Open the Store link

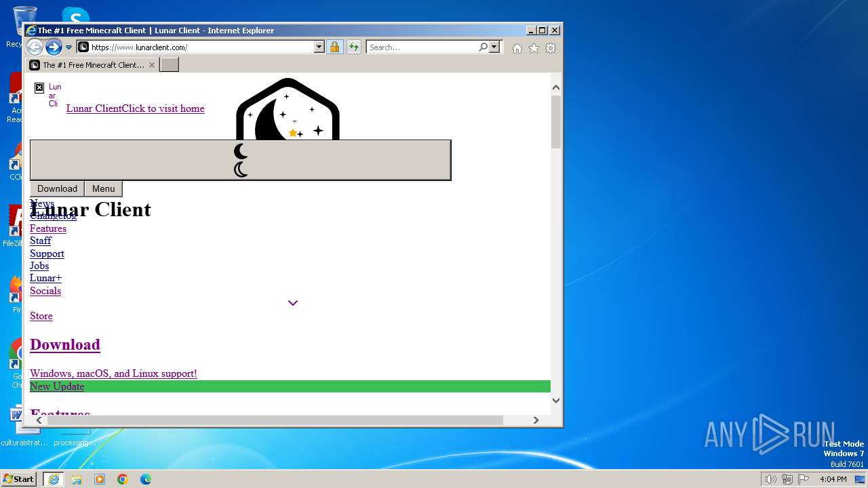[x=41, y=316]
